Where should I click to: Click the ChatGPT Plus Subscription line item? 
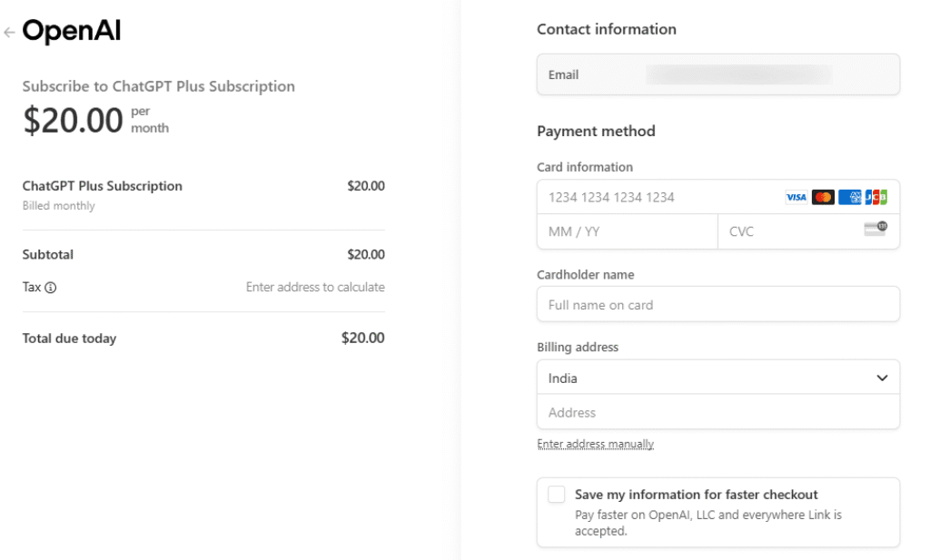pyautogui.click(x=103, y=186)
